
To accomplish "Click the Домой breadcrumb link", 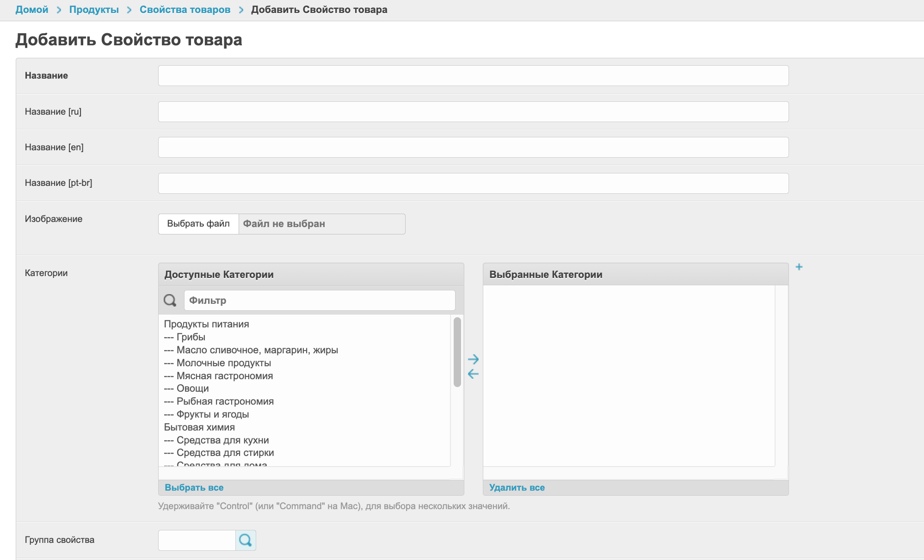I will [x=32, y=10].
